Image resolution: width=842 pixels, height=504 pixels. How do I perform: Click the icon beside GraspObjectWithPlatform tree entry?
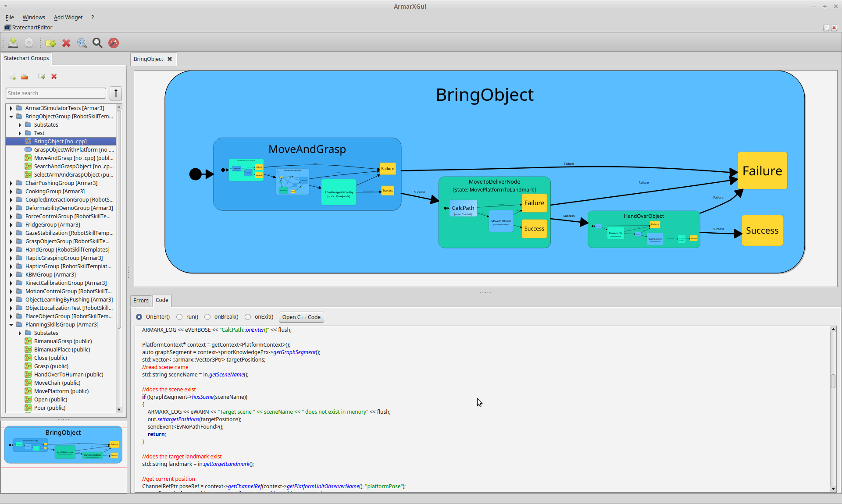28,149
